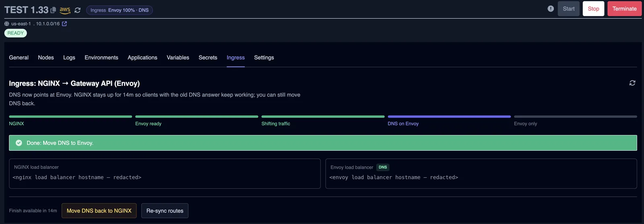Viewport: 644px width, 224px height.
Task: Select the nginx load balancer hostname text
Action: click(x=77, y=177)
